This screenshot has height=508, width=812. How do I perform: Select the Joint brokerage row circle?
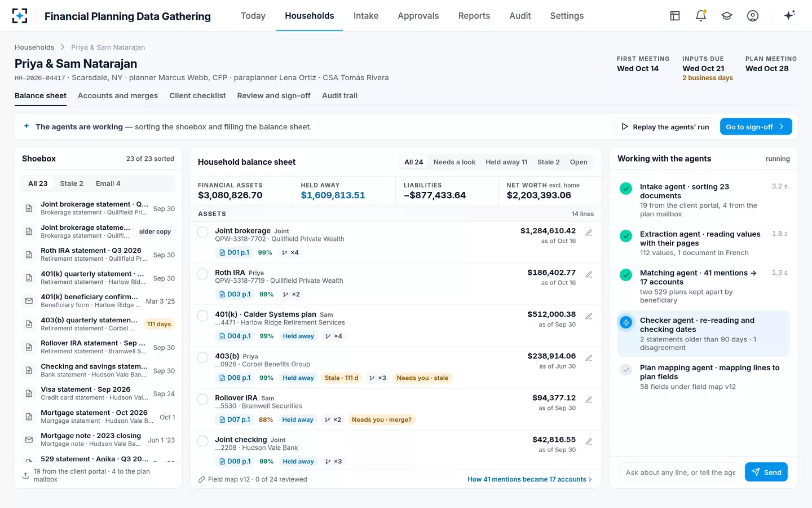203,233
